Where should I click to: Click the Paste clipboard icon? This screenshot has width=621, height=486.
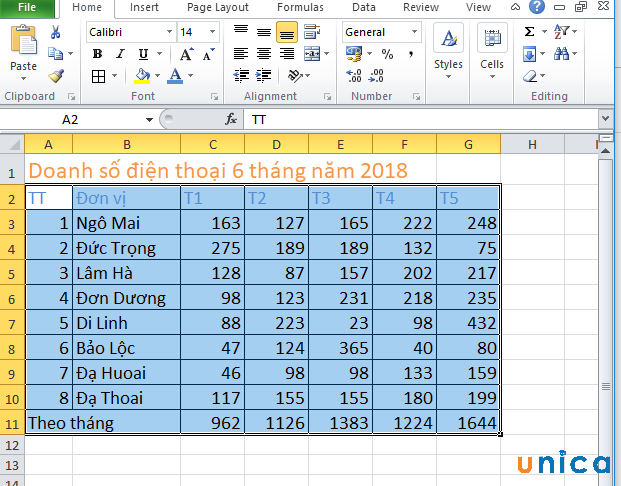click(23, 40)
